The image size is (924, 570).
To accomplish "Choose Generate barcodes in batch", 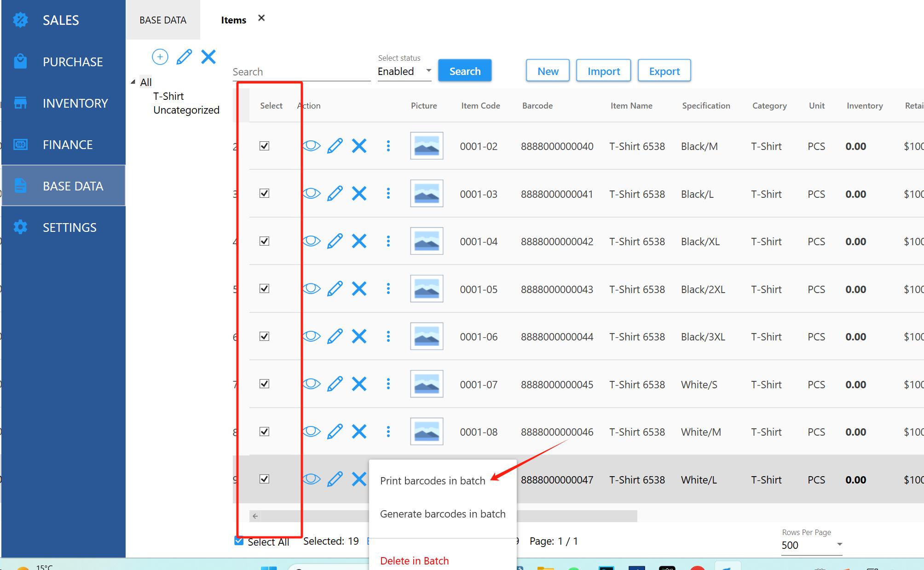I will (x=443, y=514).
